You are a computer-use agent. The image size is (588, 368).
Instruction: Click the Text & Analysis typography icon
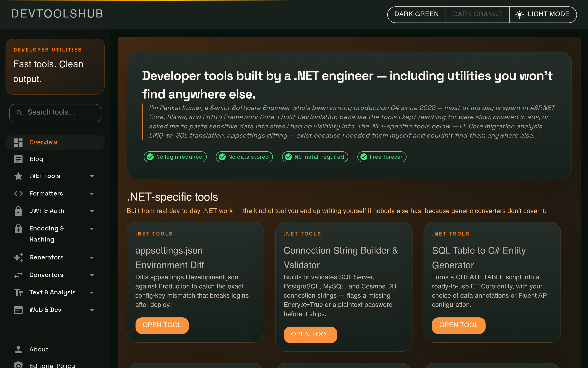pyautogui.click(x=18, y=292)
